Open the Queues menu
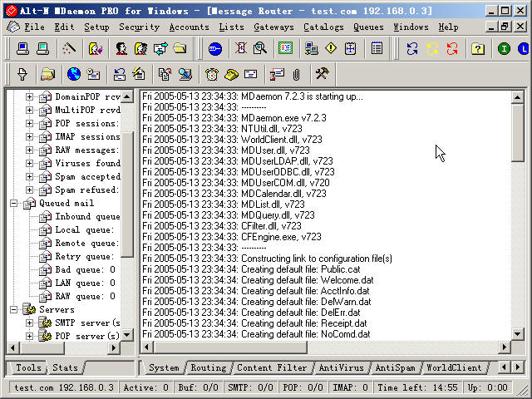The height and width of the screenshot is (399, 532). (x=368, y=27)
